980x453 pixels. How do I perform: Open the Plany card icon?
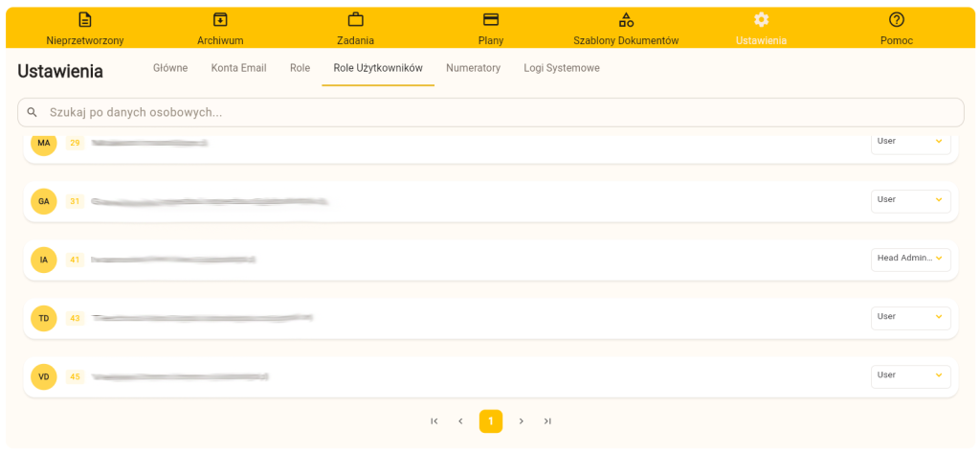coord(490,19)
